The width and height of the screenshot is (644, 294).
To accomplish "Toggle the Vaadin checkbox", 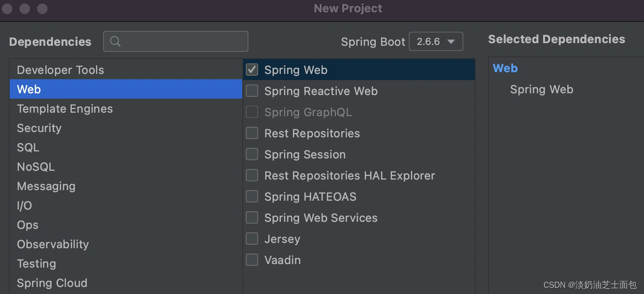I will [x=252, y=260].
